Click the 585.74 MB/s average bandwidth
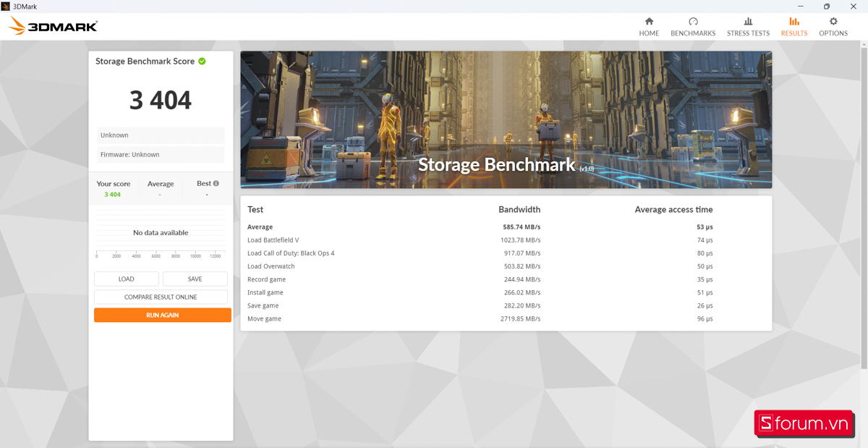This screenshot has height=448, width=868. coord(522,227)
